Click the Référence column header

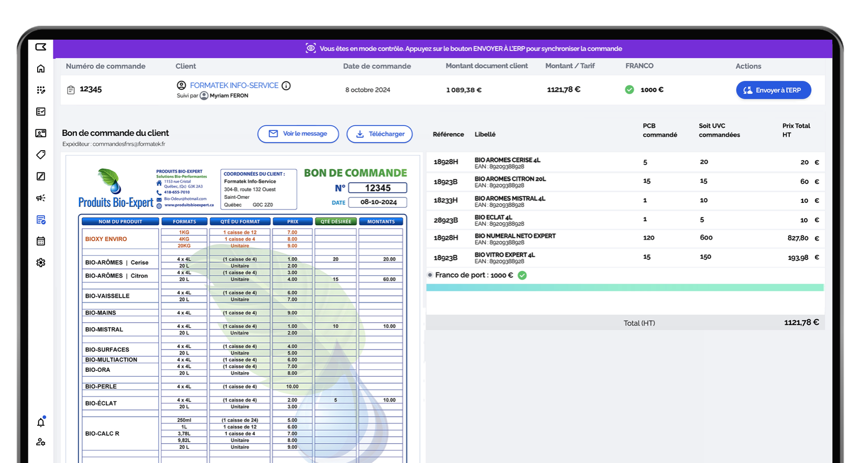pos(448,134)
